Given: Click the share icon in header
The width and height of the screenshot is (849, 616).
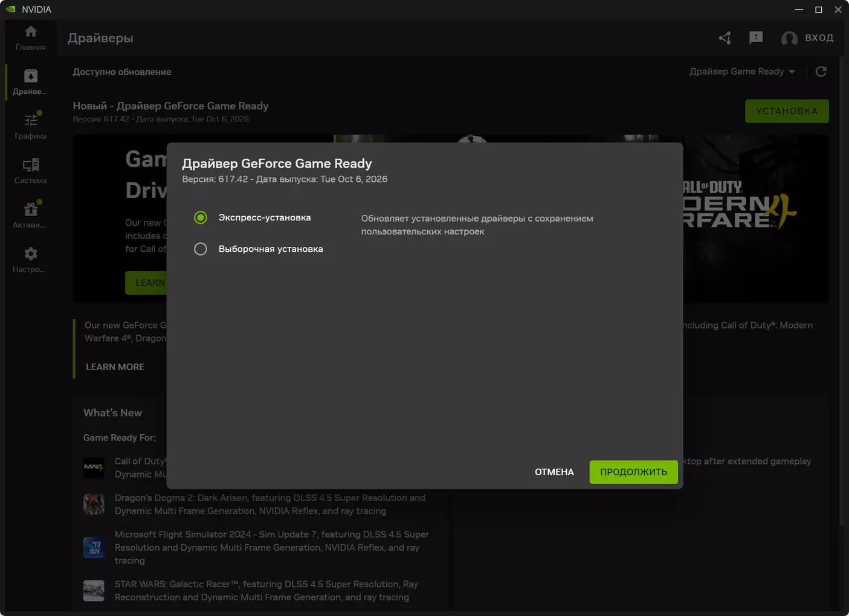Looking at the screenshot, I should click(725, 38).
